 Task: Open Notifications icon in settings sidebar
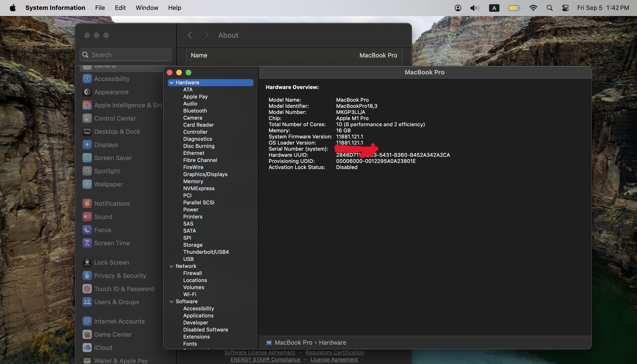(87, 203)
